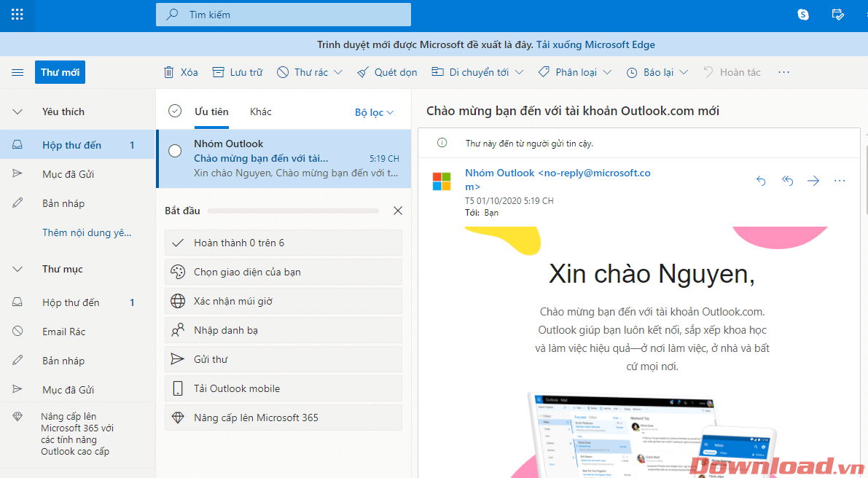This screenshot has height=478, width=868.
Task: Open the Email Rác folder
Action: (x=77, y=332)
